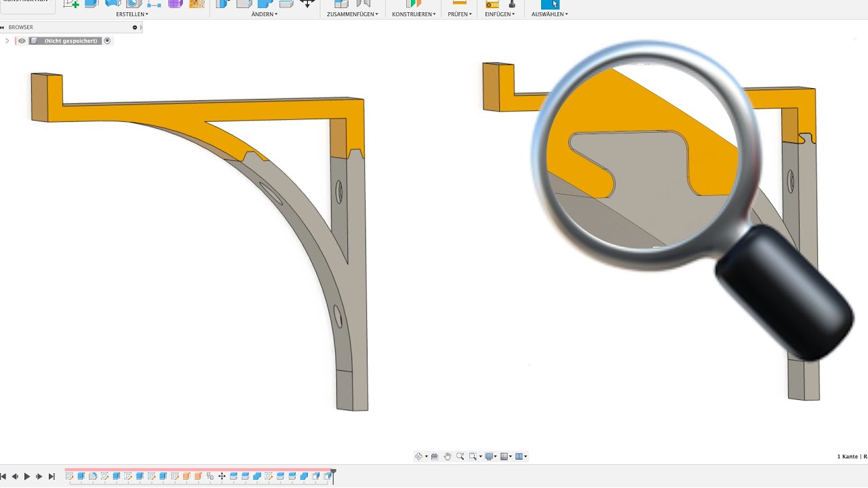Activate root component radio button
This screenshot has width=868, height=488.
point(107,41)
